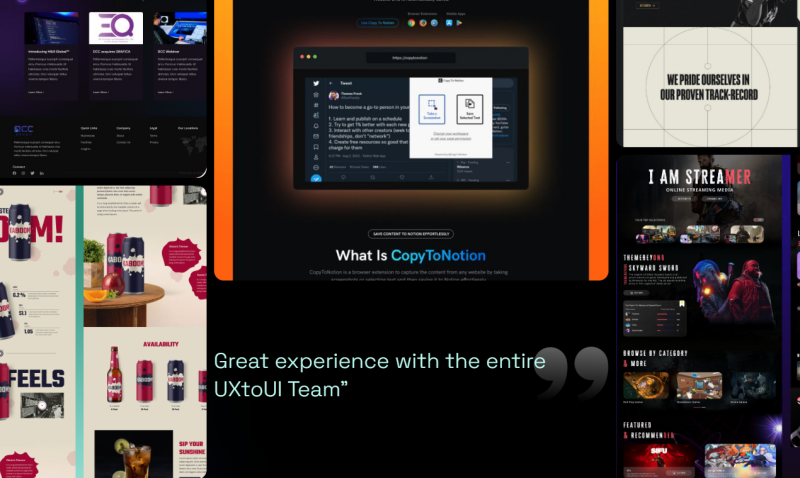Open the anime featured game card beside SIFU

tap(740, 461)
